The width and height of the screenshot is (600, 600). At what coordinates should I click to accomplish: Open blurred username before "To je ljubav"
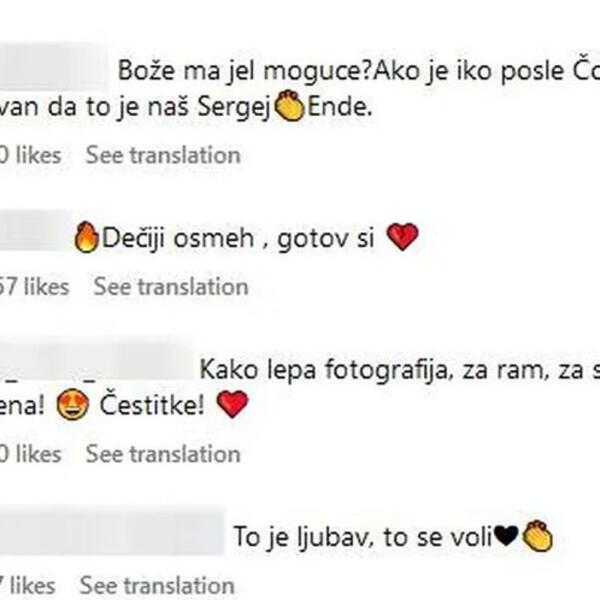coord(110,536)
